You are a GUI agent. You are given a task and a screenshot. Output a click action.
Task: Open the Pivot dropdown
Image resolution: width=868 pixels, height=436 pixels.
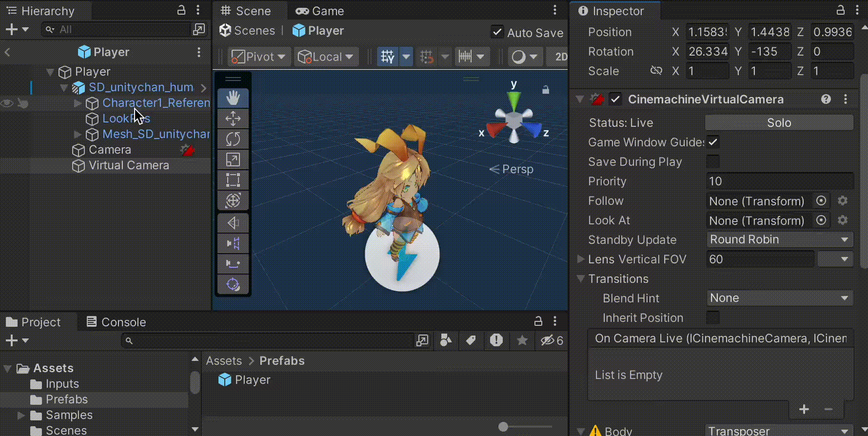259,57
